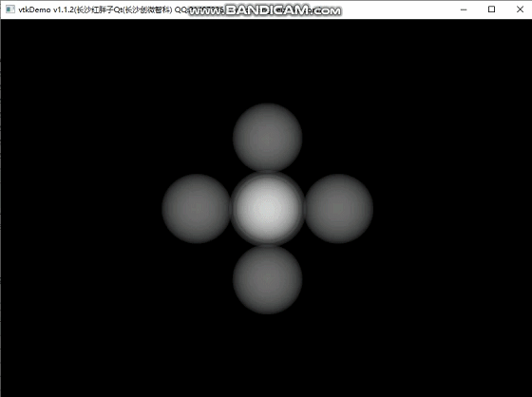Viewport: 532px width, 397px height.
Task: Select the bottom gray sphere
Action: point(267,279)
